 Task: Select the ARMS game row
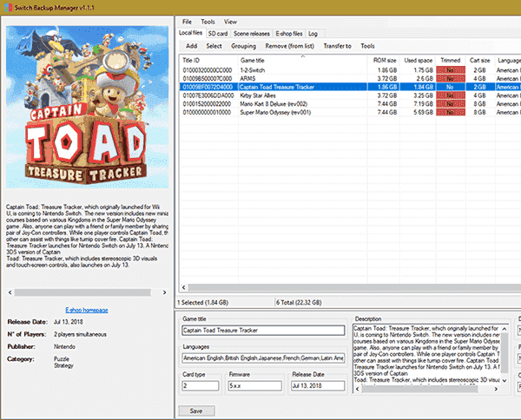pyautogui.click(x=350, y=79)
